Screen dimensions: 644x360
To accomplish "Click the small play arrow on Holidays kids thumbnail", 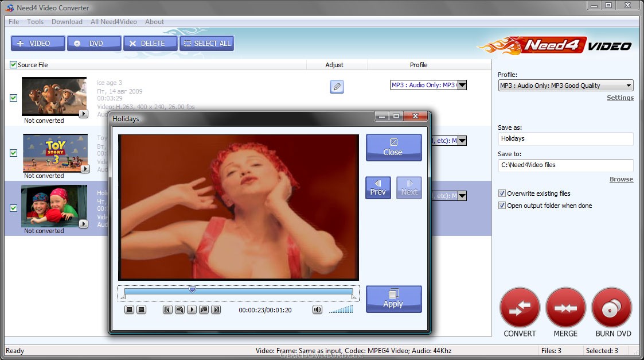I will (x=83, y=224).
